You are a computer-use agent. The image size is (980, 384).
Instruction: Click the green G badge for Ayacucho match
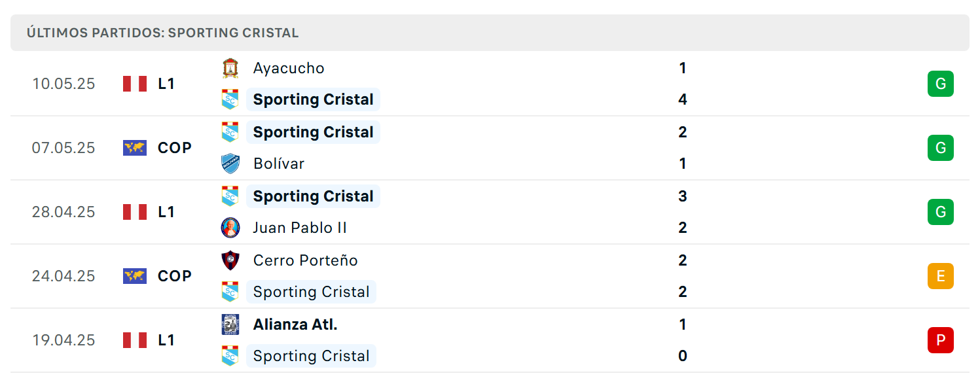tap(941, 84)
